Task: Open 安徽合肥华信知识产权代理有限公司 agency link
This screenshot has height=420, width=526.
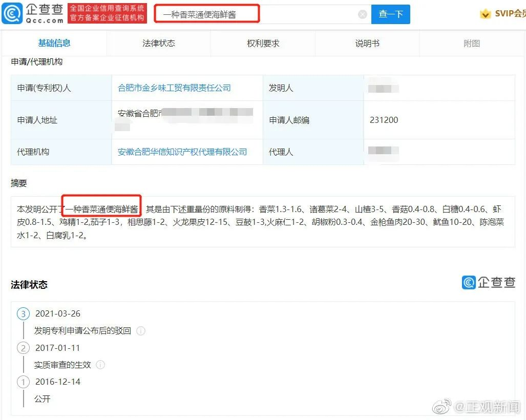Action: click(182, 152)
